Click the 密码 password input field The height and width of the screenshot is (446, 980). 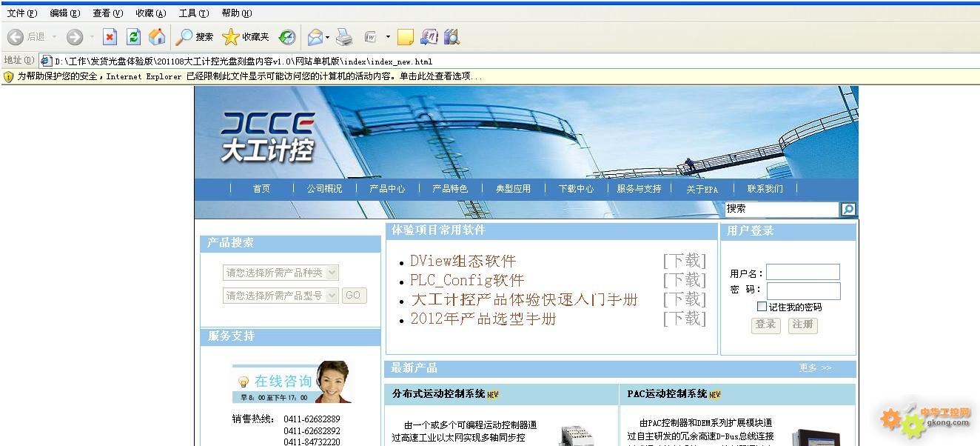803,291
